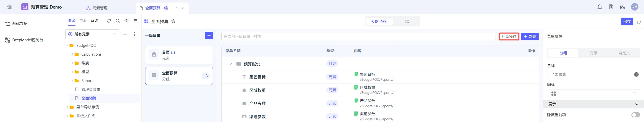Select the 全面预算 分组 card
This screenshot has height=122, width=644.
click(x=179, y=76)
